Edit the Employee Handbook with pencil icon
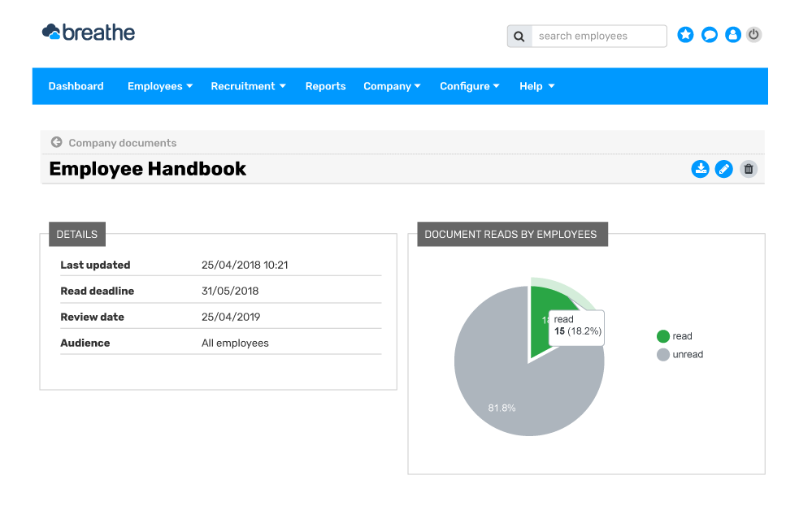 tap(723, 169)
